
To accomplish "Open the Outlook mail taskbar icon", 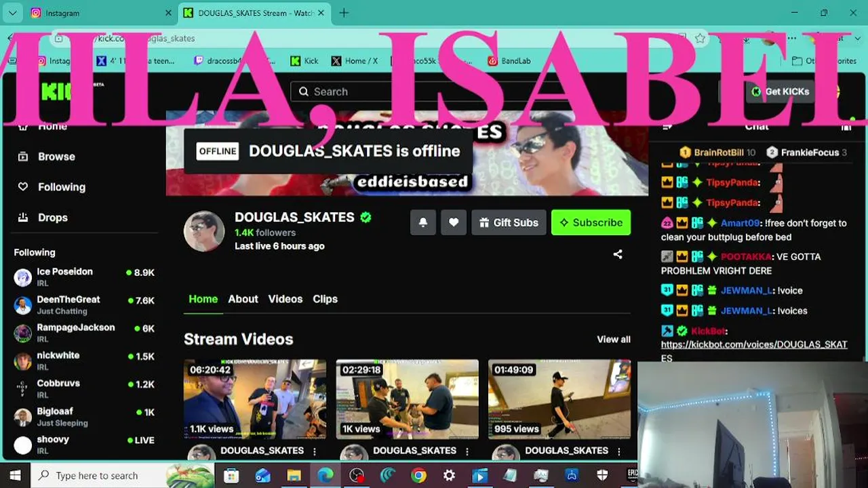I will pos(262,476).
